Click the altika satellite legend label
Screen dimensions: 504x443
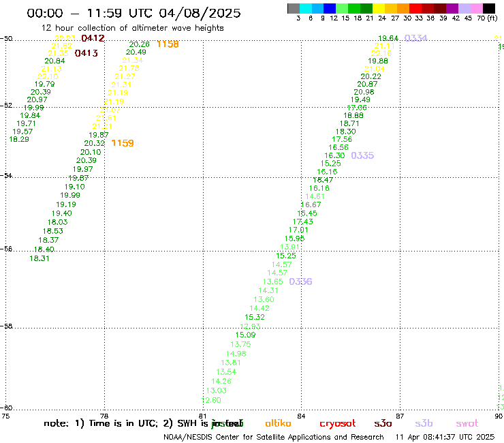coord(278,423)
